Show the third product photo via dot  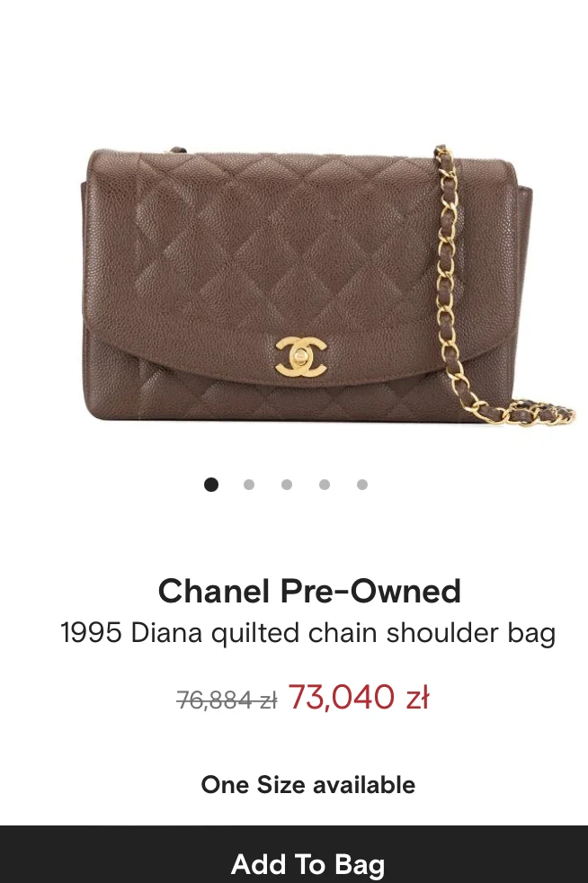[287, 485]
